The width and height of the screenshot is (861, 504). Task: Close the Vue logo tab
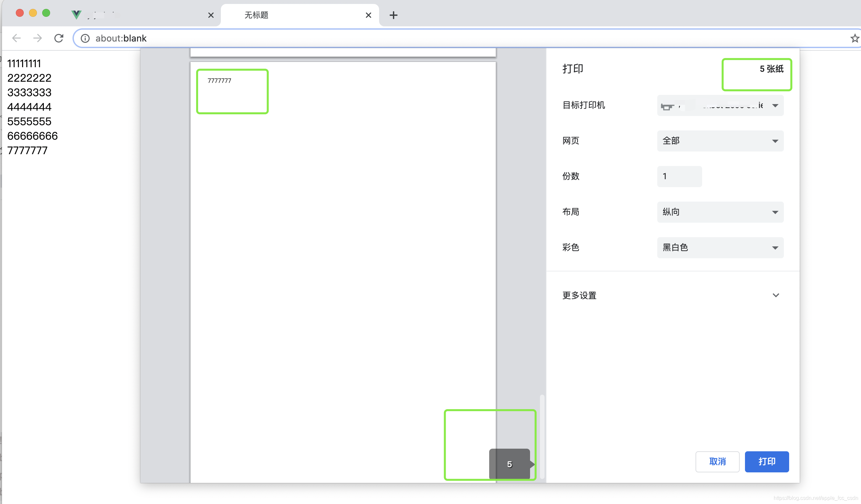211,15
